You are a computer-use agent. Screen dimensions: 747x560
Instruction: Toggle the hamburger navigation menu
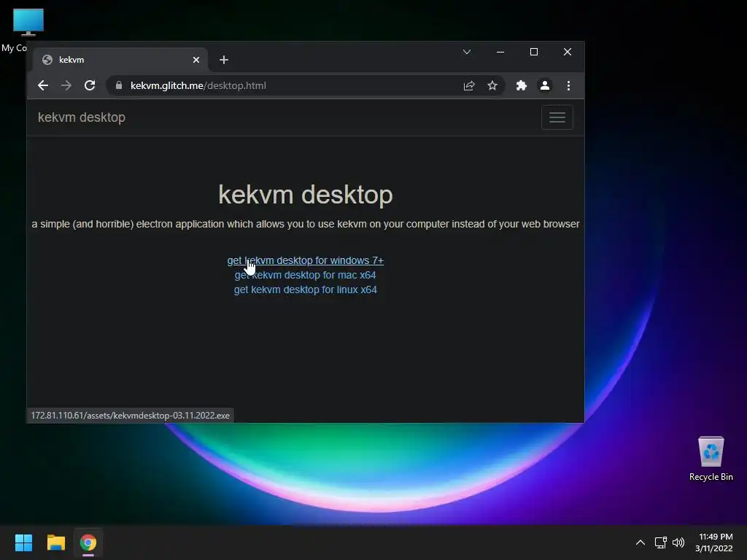pos(557,117)
